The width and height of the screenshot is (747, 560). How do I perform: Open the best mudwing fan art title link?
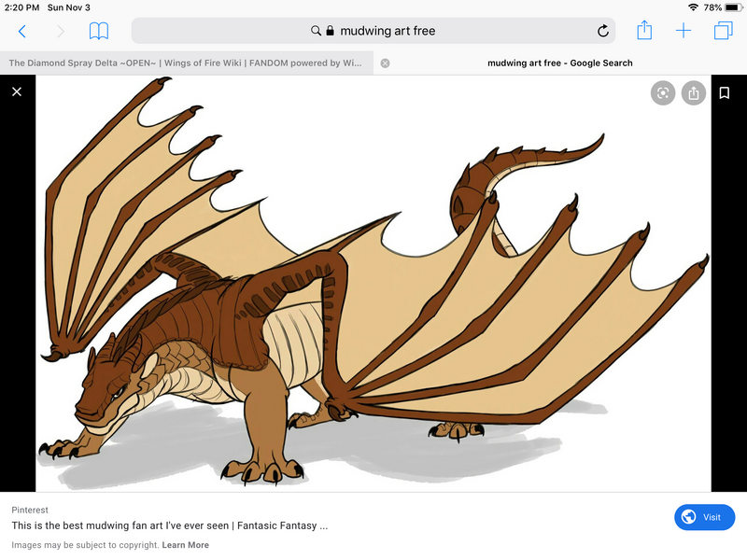pos(169,525)
